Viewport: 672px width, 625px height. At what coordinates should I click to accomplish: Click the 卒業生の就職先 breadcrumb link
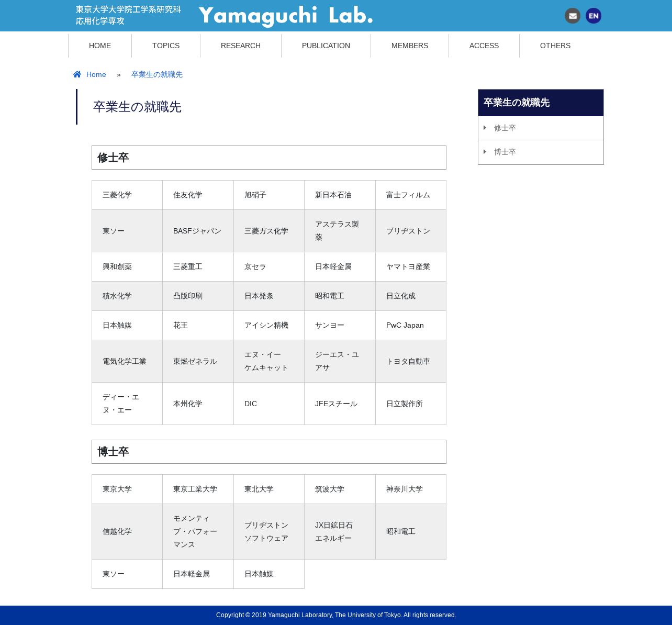157,74
